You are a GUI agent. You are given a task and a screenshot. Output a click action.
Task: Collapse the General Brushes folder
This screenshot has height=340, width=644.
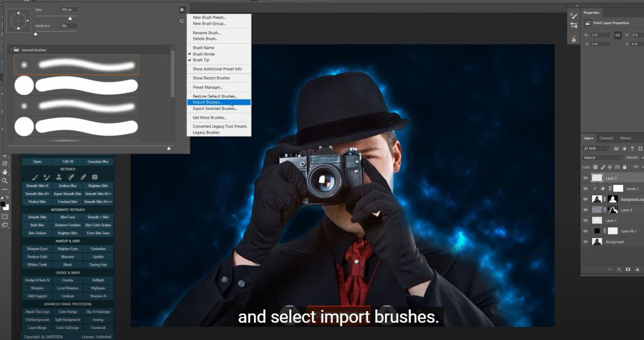(10, 50)
